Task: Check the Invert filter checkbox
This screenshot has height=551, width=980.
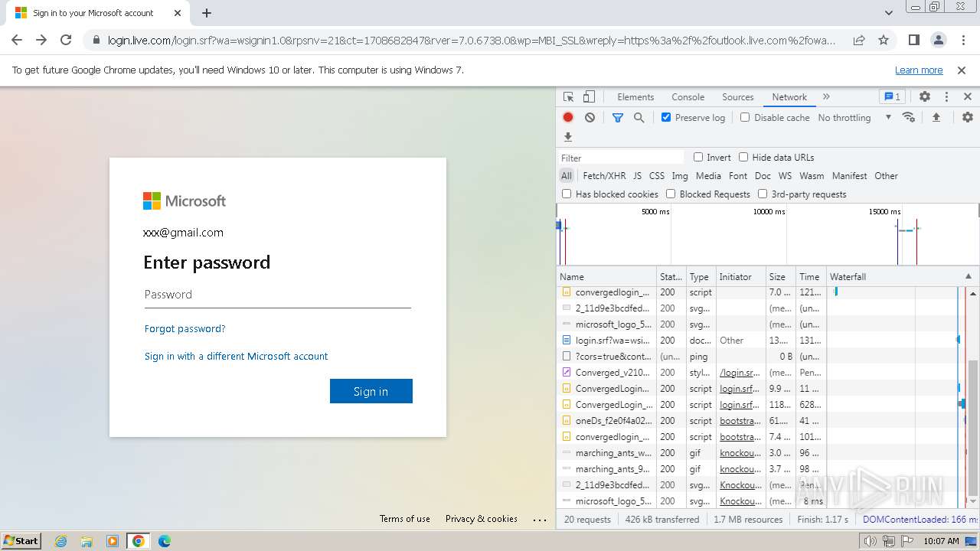Action: [698, 157]
